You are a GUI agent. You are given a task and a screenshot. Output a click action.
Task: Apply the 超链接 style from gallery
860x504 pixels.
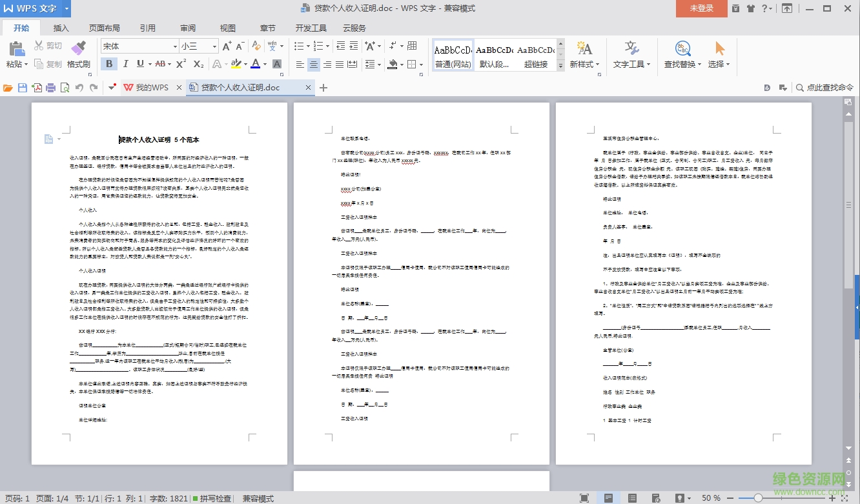click(x=535, y=55)
